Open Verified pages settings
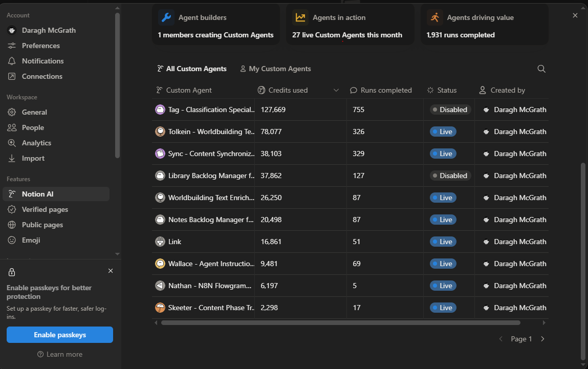Screen dimensions: 588x369 pos(45,210)
